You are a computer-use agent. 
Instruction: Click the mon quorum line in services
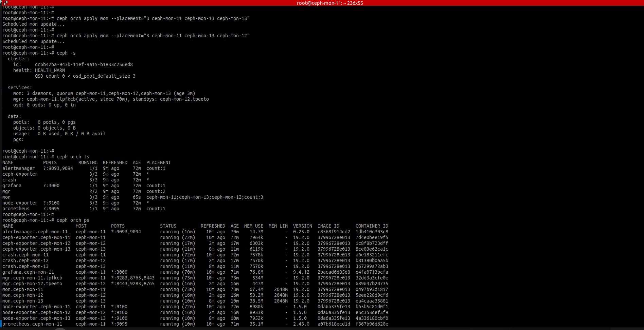104,93
